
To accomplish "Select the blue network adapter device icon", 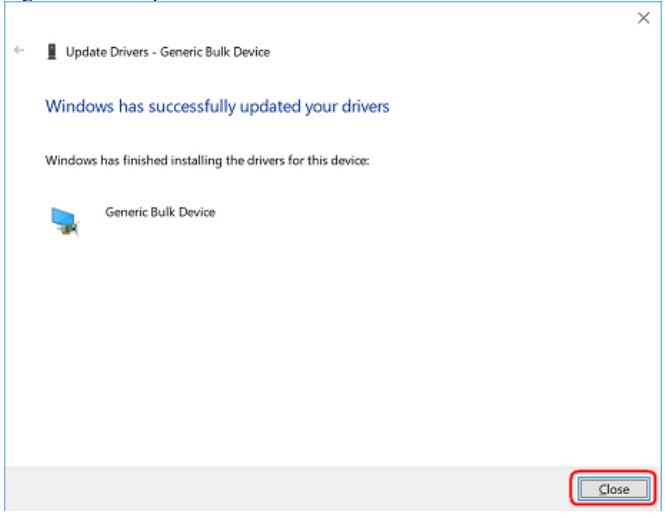I will point(64,221).
